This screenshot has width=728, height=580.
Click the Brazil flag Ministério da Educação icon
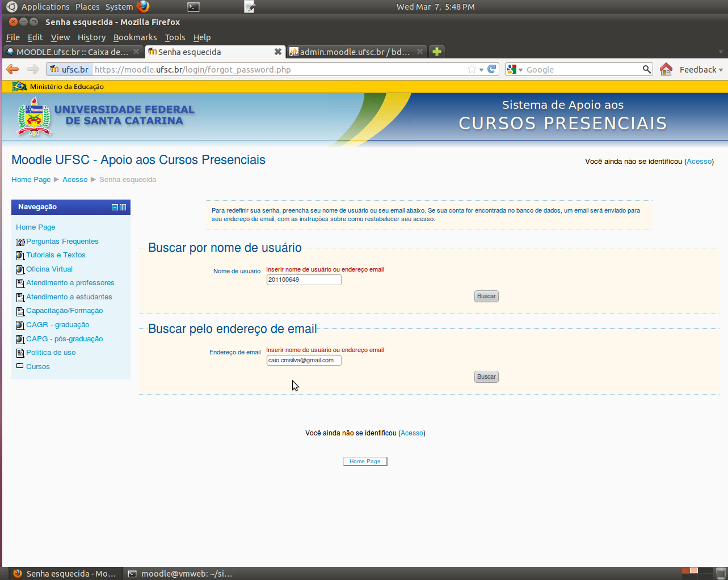[20, 86]
